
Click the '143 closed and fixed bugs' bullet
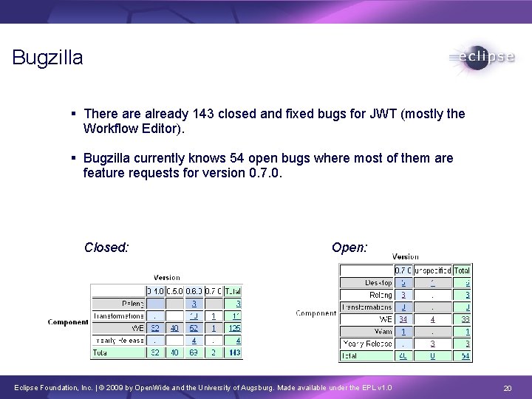tap(274, 120)
